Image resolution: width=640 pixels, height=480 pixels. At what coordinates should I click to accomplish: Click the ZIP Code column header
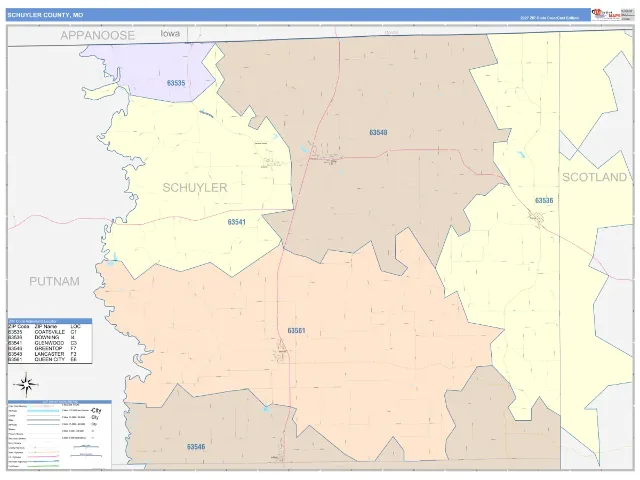point(19,327)
